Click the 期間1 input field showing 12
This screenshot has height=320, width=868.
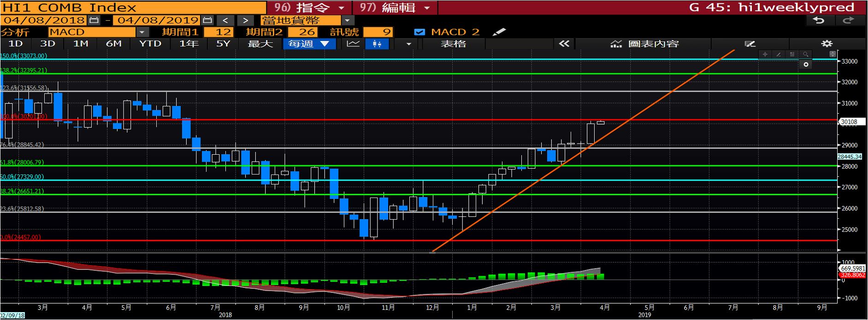[x=218, y=32]
